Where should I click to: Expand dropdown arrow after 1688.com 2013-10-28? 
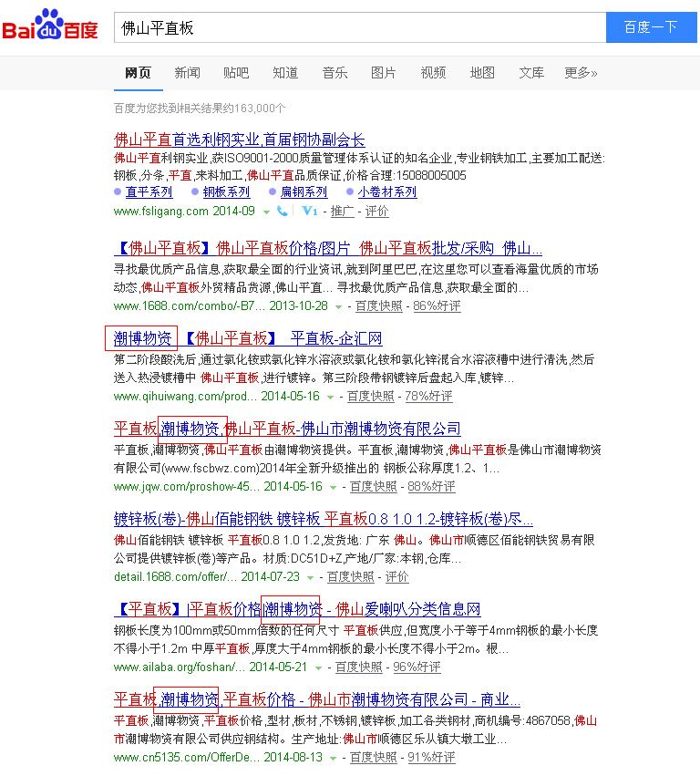[338, 306]
